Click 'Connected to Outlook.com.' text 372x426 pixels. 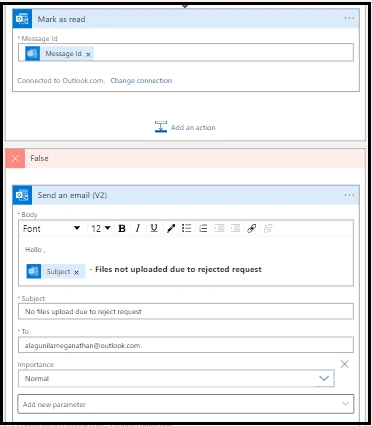click(x=61, y=81)
